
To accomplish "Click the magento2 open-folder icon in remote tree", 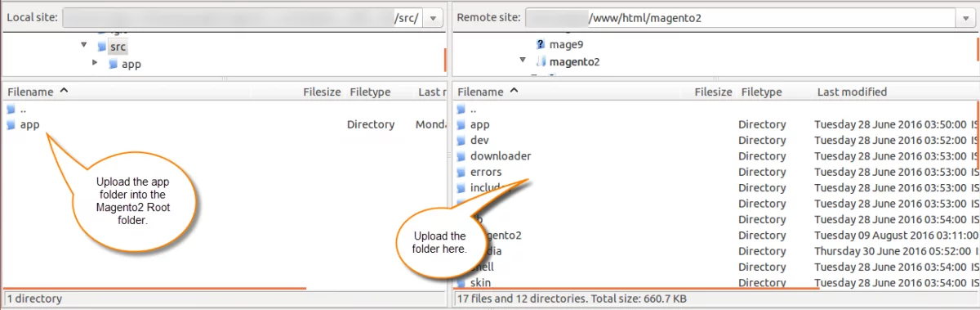I will tap(541, 61).
